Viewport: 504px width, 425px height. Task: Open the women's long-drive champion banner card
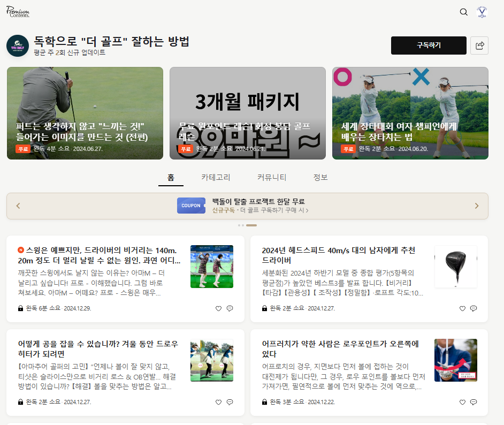(410, 113)
